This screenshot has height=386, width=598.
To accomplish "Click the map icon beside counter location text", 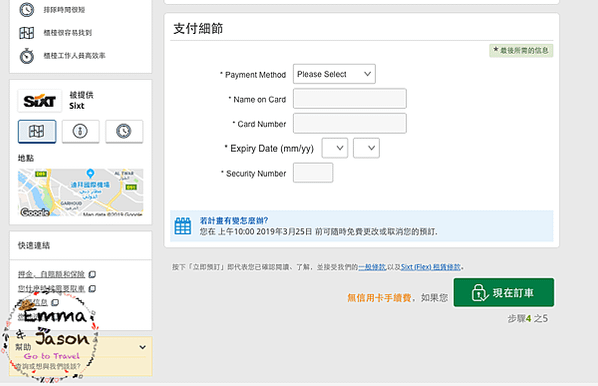I will [x=27, y=33].
